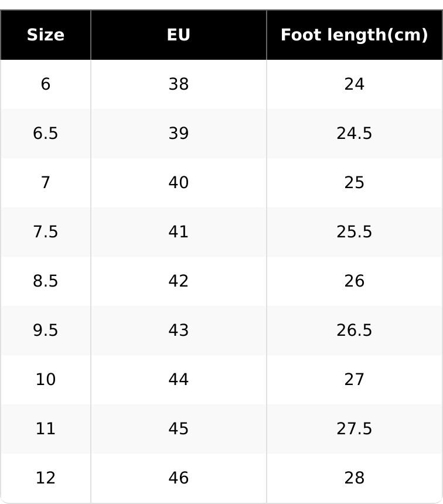The height and width of the screenshot is (504, 443).
Task: Click the Foot length(cm) column header
Action: pyautogui.click(x=354, y=35)
